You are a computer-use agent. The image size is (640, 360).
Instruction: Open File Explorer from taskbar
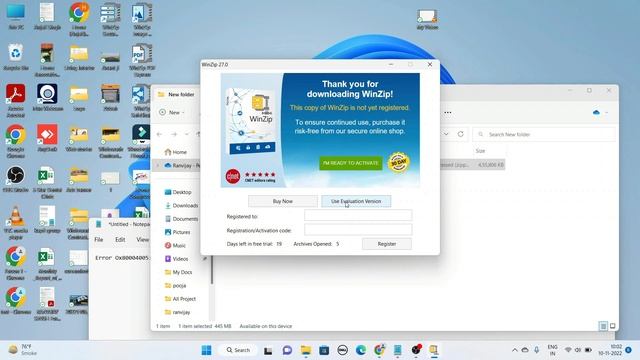coord(306,350)
